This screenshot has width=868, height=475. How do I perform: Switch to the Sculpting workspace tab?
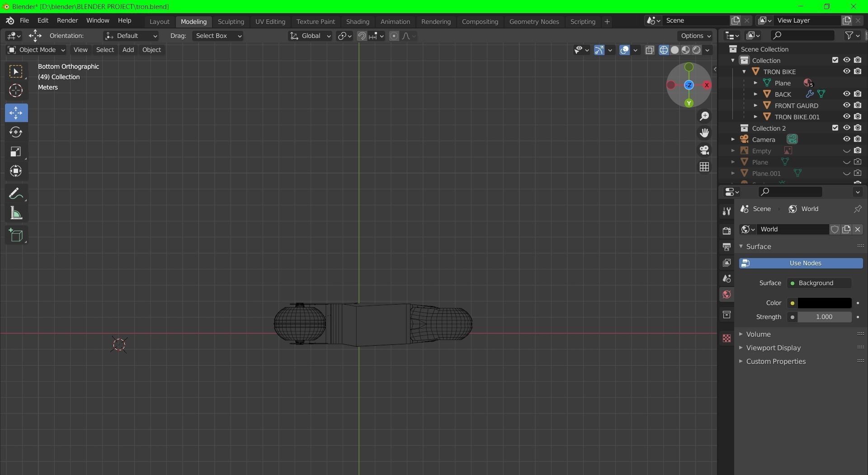[231, 22]
